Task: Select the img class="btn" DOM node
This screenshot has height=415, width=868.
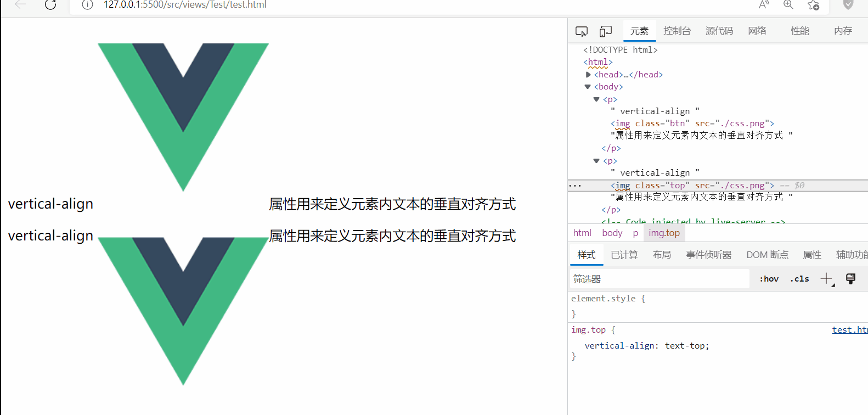Action: [692, 124]
